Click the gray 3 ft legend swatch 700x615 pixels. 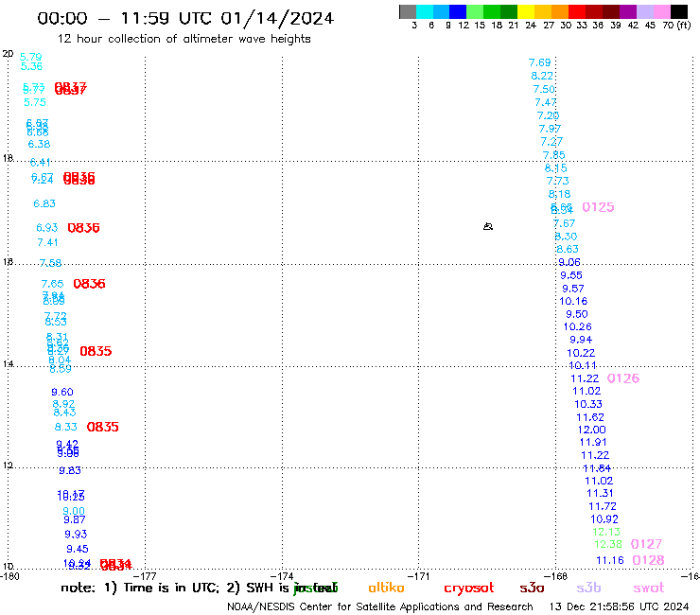[x=408, y=11]
